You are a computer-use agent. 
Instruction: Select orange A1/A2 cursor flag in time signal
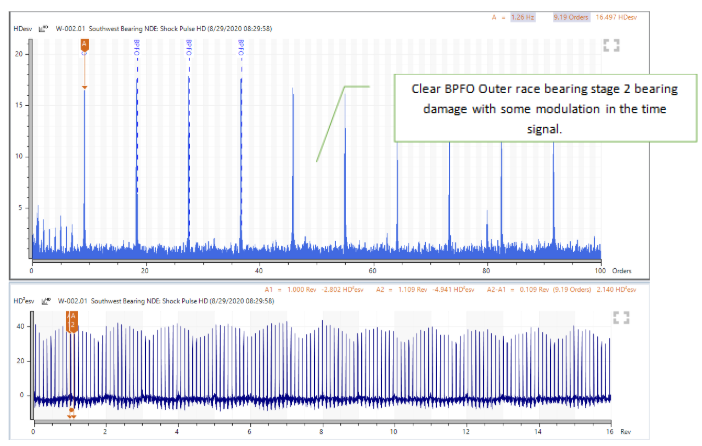click(72, 321)
